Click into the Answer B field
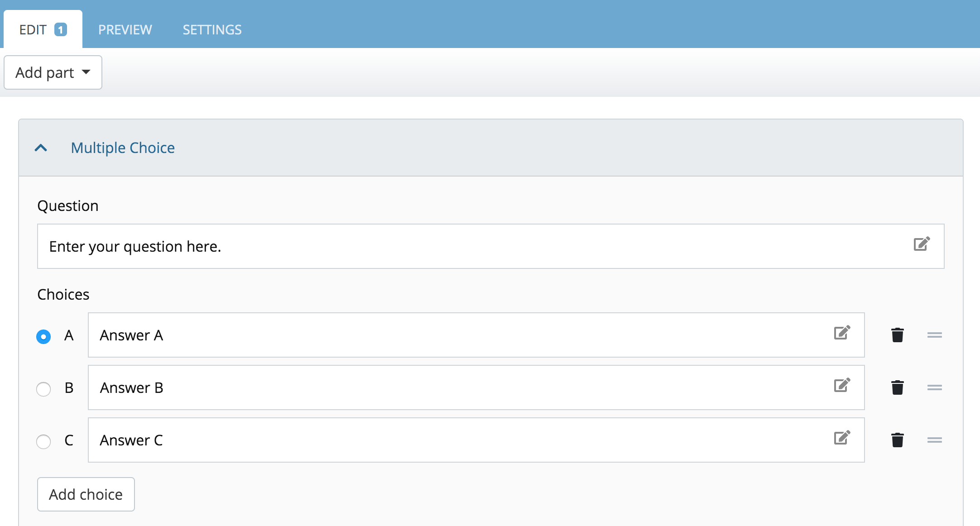Image resolution: width=980 pixels, height=526 pixels. pos(476,387)
